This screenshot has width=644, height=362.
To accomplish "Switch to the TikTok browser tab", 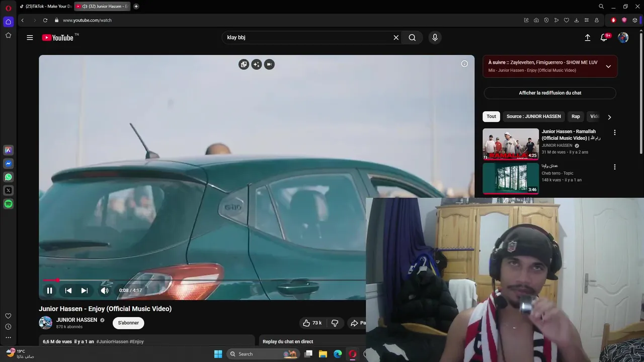I will click(x=46, y=7).
